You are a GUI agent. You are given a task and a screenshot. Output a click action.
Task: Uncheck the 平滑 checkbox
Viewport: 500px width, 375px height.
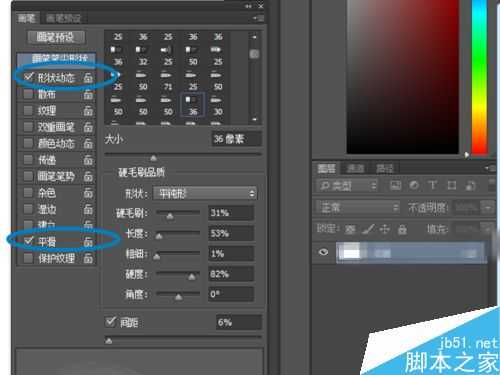point(29,241)
